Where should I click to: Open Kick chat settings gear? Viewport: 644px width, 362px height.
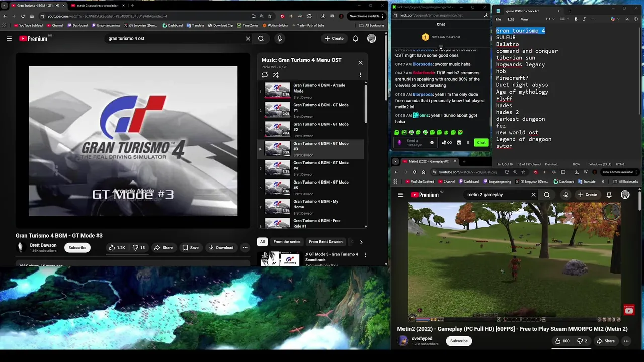click(x=468, y=142)
